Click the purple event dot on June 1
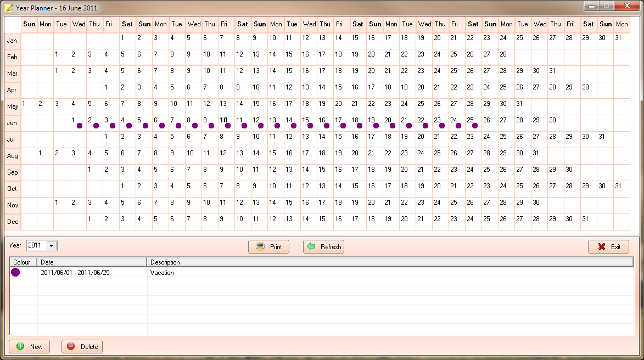Viewport: 644px width, 360px height. click(x=79, y=126)
